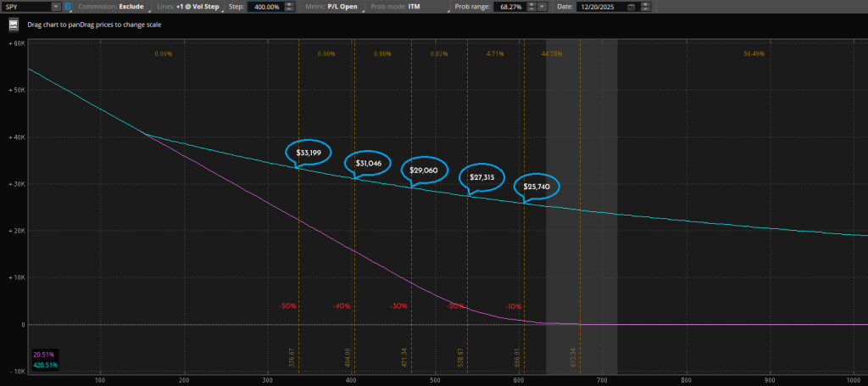Click the 4.71% probability label

[x=495, y=53]
